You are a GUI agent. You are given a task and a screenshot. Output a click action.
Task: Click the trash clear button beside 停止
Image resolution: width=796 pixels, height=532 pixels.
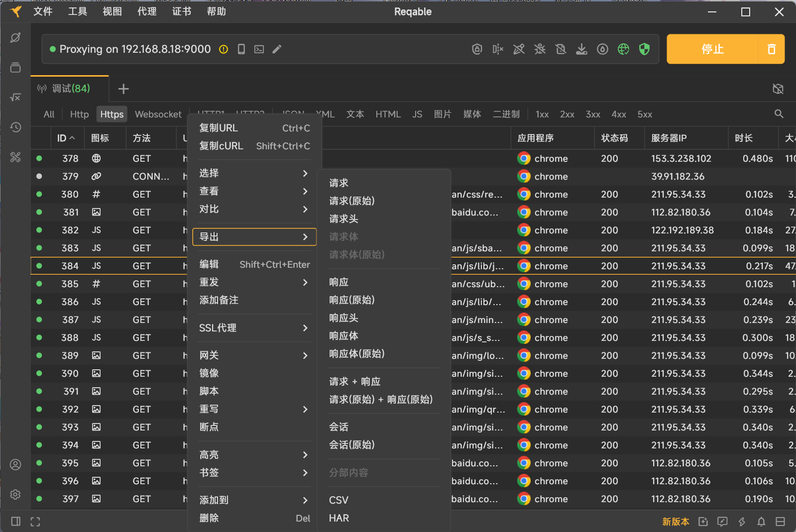point(772,49)
